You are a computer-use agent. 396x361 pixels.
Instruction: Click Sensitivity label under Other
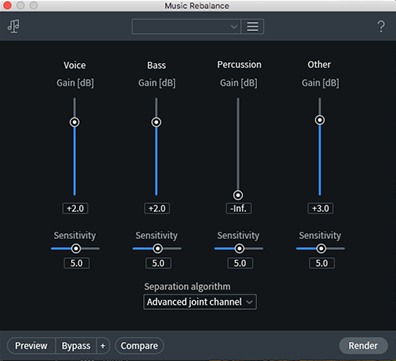[320, 235]
